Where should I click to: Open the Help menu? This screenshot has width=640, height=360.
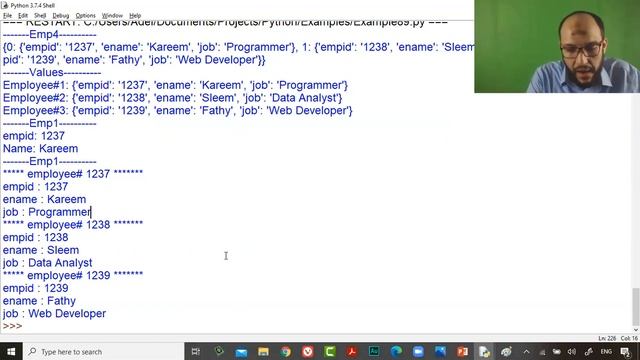coord(135,16)
